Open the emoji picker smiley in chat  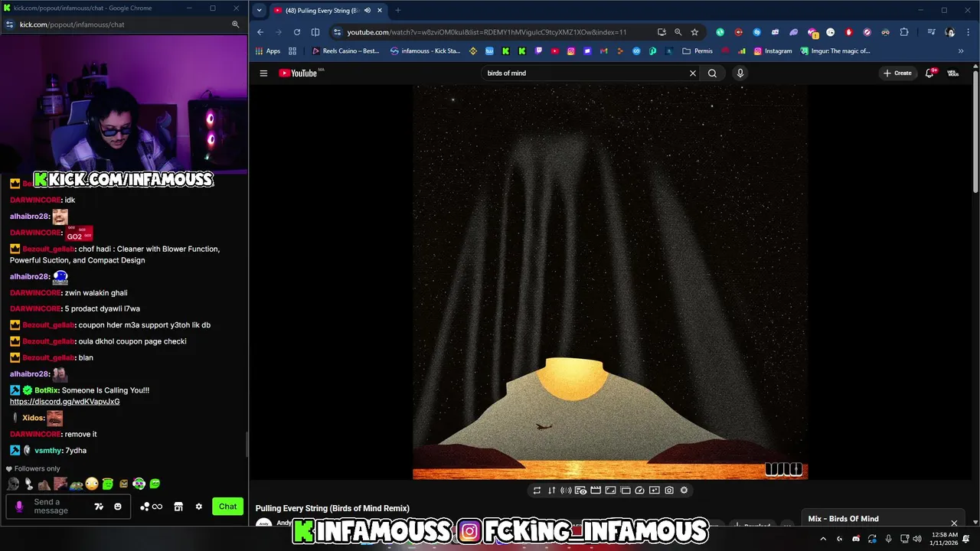[118, 507]
